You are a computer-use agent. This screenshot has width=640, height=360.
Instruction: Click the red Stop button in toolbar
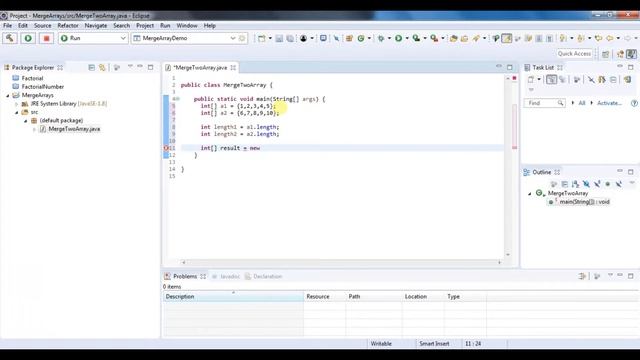[47, 38]
